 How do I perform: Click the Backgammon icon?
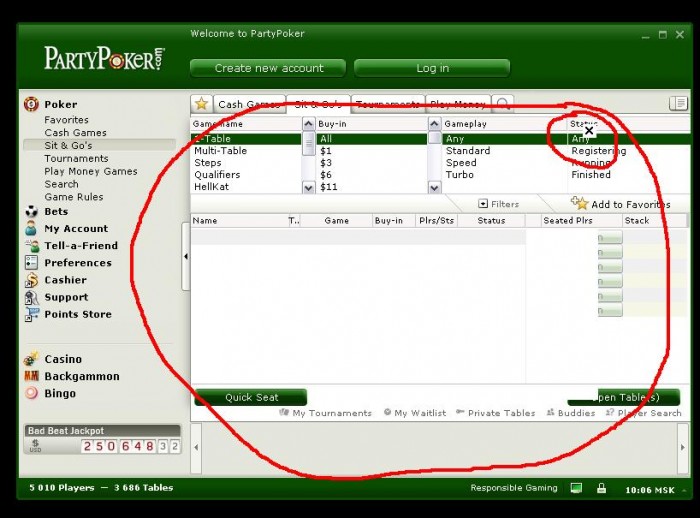coord(31,376)
